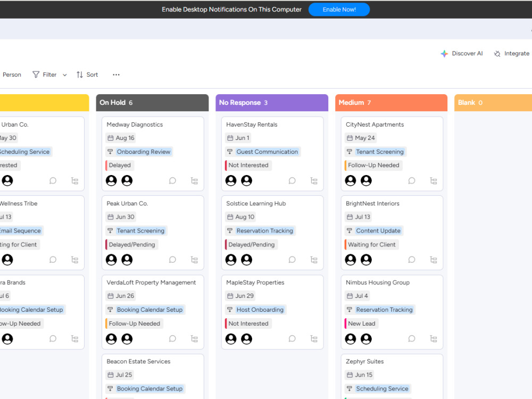Open subitems on VerdaLoft Property Management card

coord(194,338)
